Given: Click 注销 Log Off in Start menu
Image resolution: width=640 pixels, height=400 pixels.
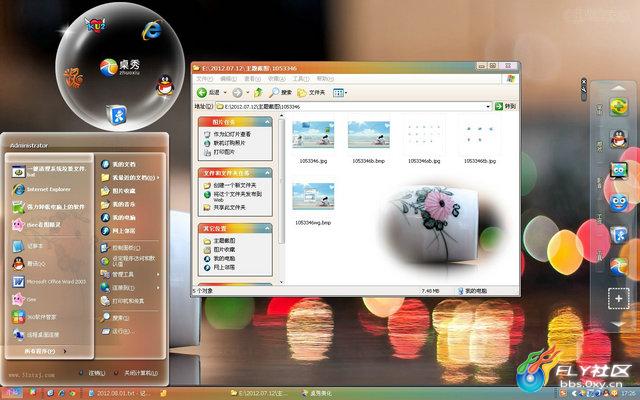Looking at the screenshot, I should click(x=92, y=373).
